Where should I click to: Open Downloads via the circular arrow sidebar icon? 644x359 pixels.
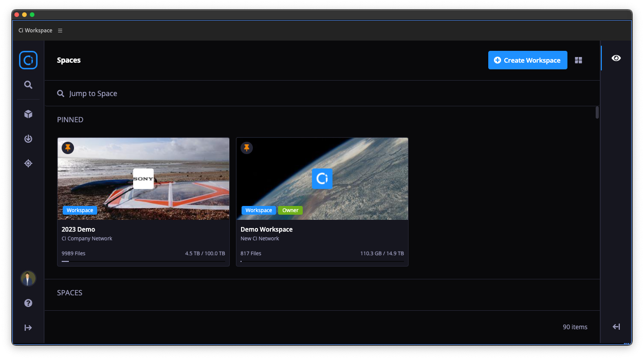tap(28, 138)
